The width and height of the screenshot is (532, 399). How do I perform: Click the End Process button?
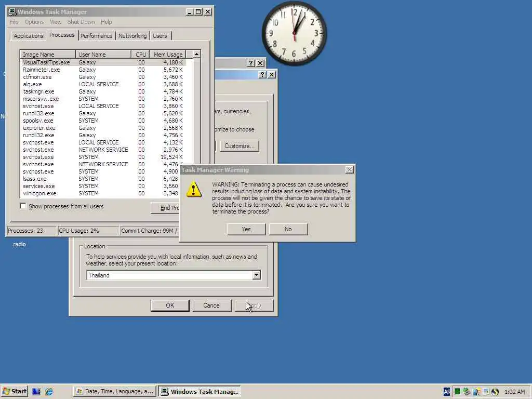pyautogui.click(x=165, y=208)
